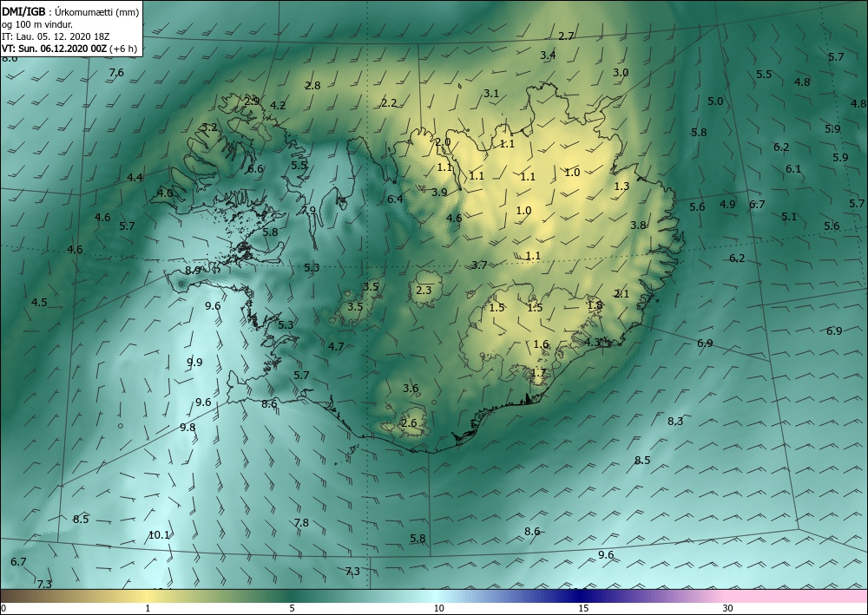Click the 2.6 value on the map
Screen dimensions: 868x615
click(x=409, y=423)
